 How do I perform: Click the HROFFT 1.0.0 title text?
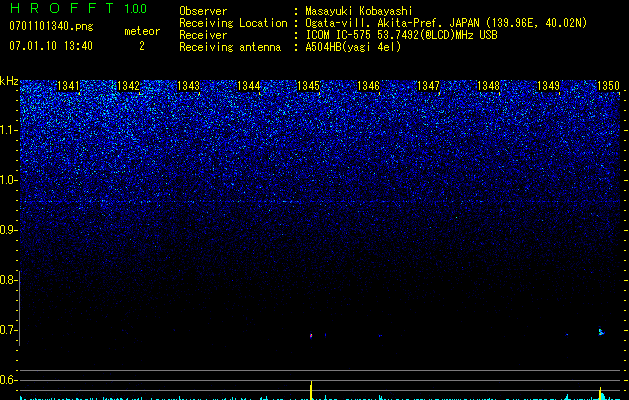(x=79, y=8)
